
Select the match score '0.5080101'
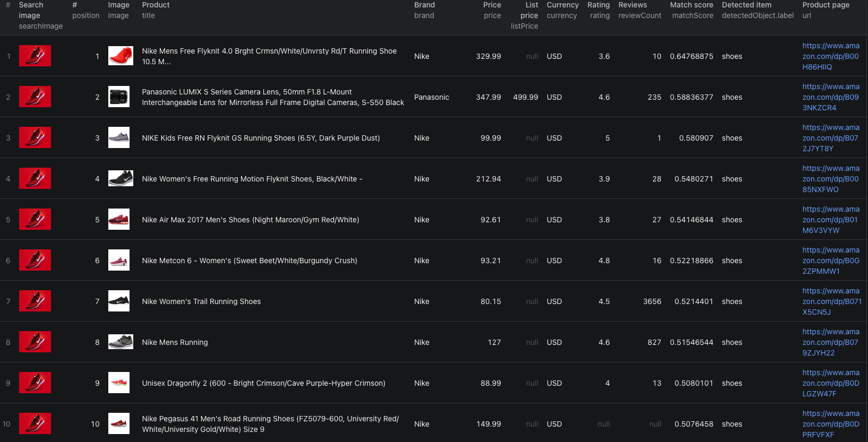(694, 383)
